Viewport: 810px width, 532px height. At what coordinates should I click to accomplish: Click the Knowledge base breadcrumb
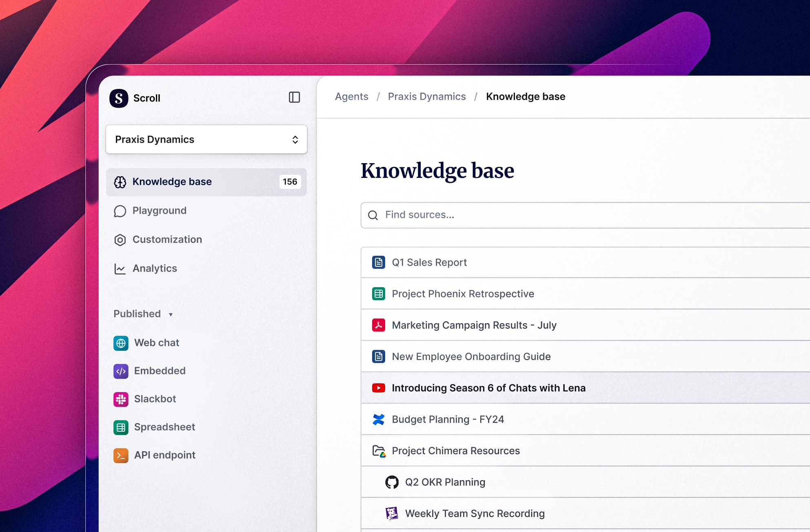526,97
